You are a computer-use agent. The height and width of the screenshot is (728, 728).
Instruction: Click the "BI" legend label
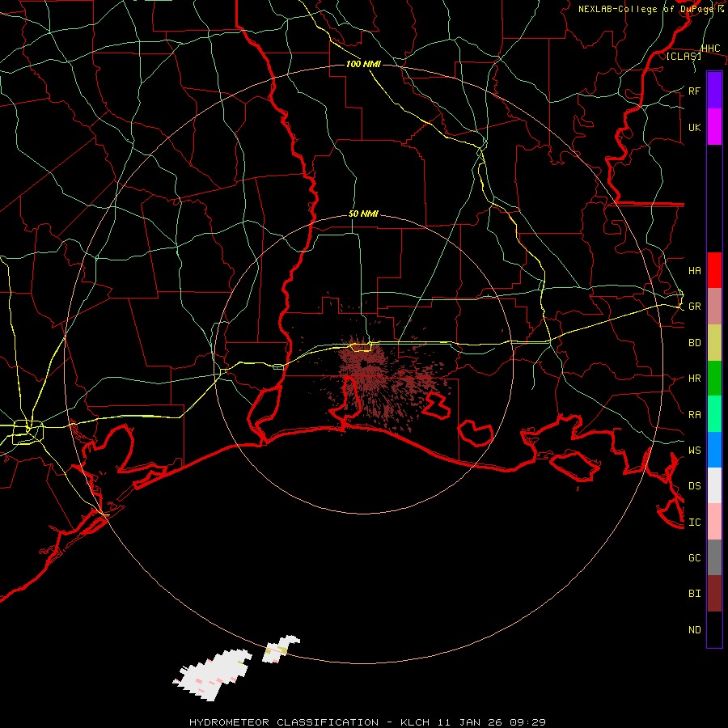point(694,594)
